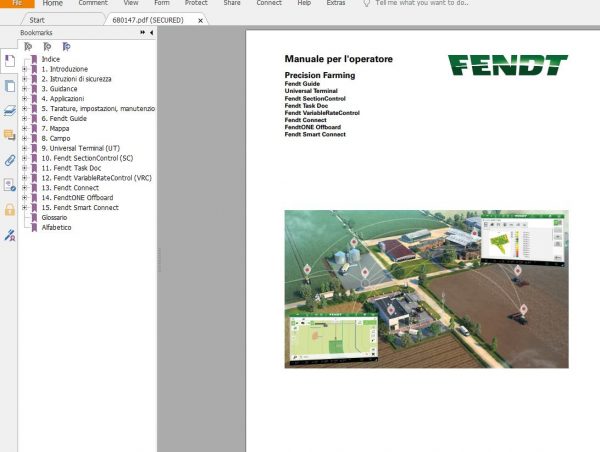Switch to the View ribbon tab
The height and width of the screenshot is (452, 600).
(131, 3)
